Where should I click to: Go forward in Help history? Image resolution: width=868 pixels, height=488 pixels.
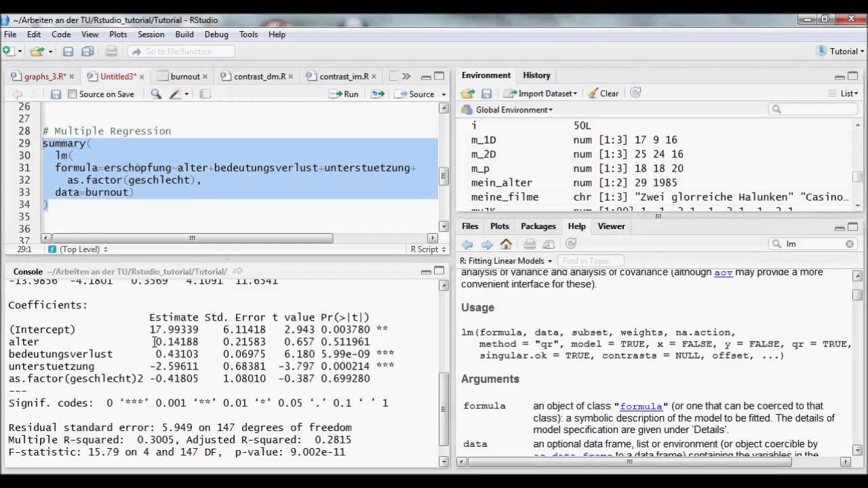click(487, 244)
